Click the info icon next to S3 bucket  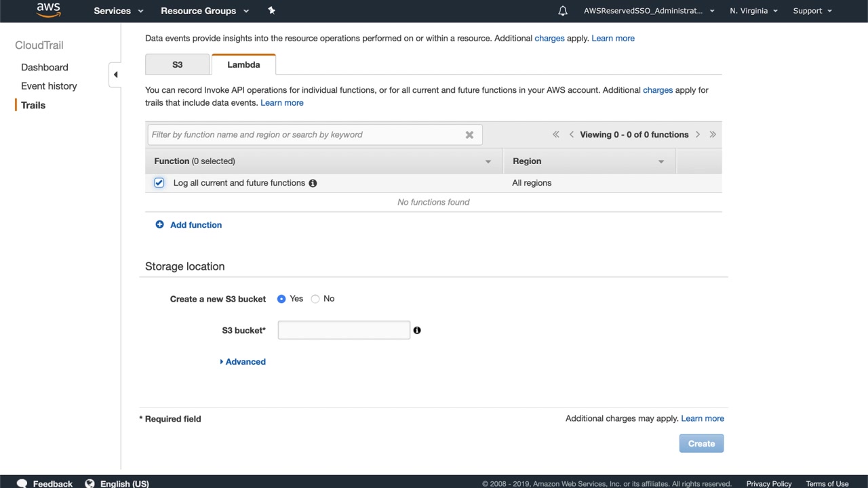tap(417, 330)
